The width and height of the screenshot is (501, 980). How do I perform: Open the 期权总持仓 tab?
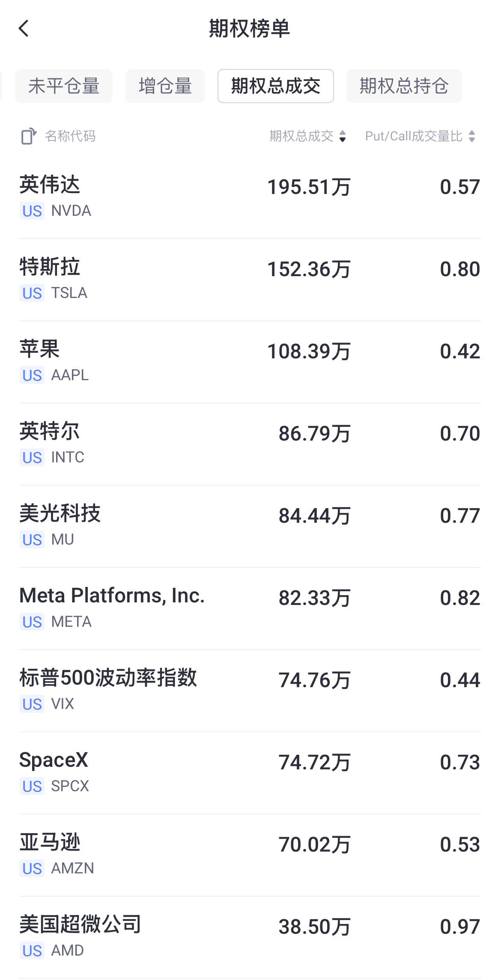click(404, 86)
